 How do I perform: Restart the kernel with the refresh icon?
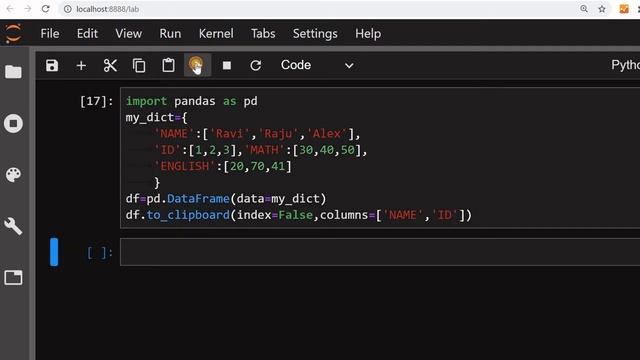tap(256, 65)
